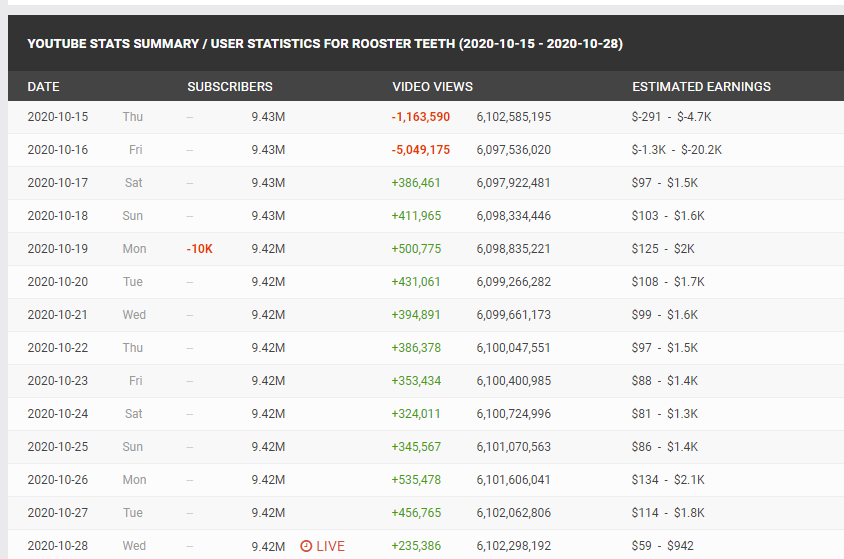Image resolution: width=844 pixels, height=559 pixels.
Task: Select date 2020-10-19 cell
Action: pos(58,249)
